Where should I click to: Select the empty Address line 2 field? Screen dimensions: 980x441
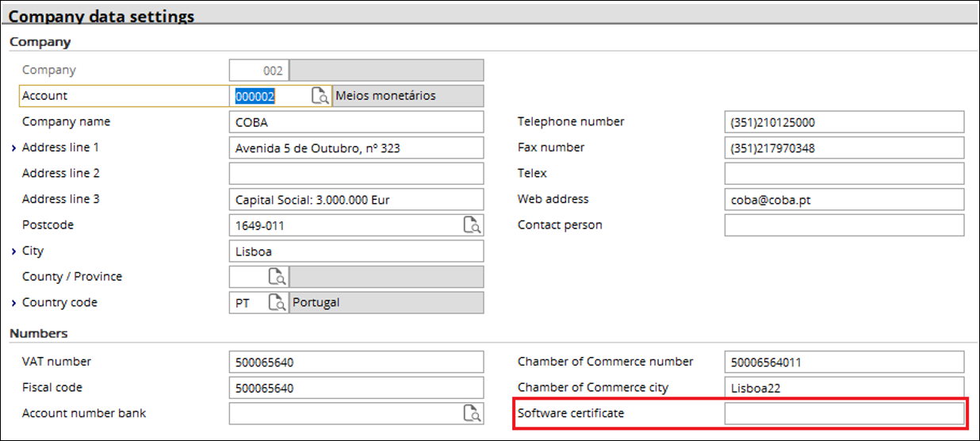(355, 174)
